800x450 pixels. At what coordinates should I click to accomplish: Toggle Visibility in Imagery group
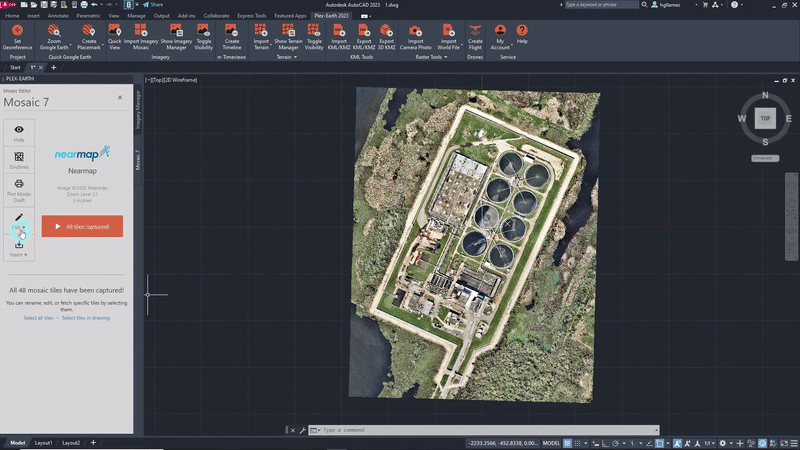pyautogui.click(x=204, y=37)
